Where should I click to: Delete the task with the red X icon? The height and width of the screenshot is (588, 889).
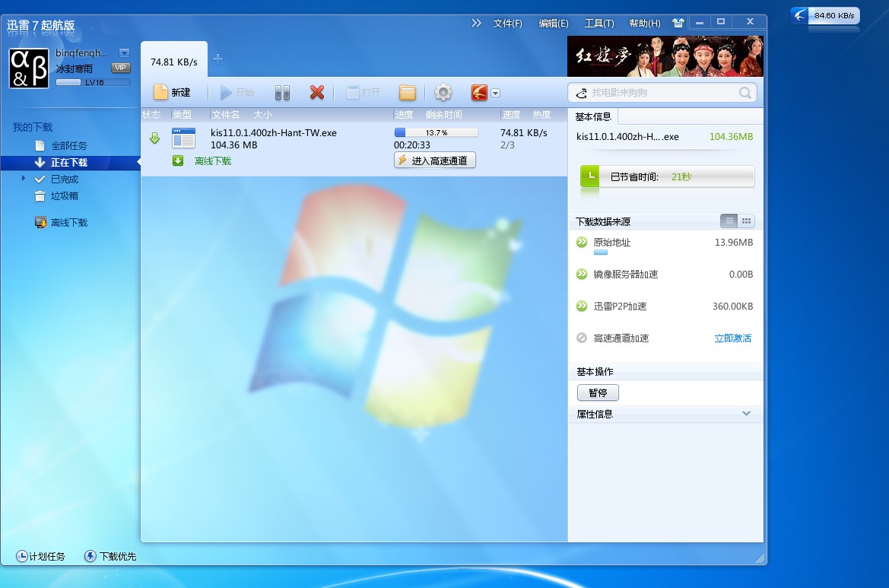[317, 92]
